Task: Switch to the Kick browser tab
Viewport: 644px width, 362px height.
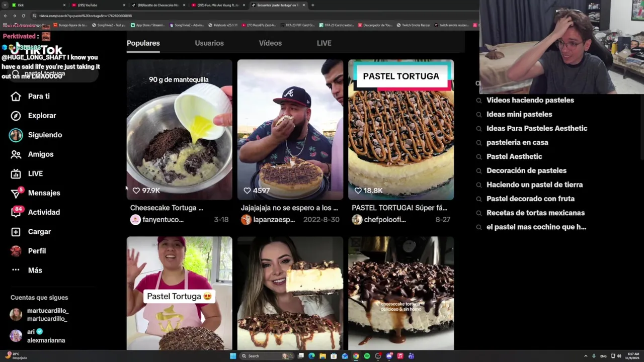Action: pyautogui.click(x=39, y=5)
